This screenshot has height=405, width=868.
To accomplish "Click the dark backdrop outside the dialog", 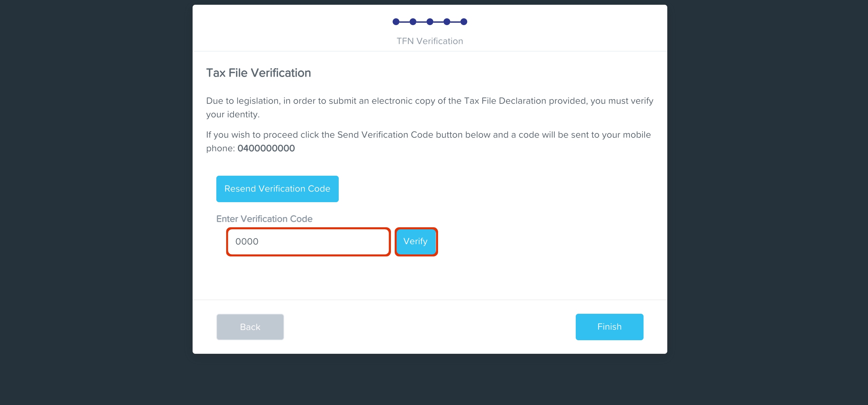I will (95, 204).
